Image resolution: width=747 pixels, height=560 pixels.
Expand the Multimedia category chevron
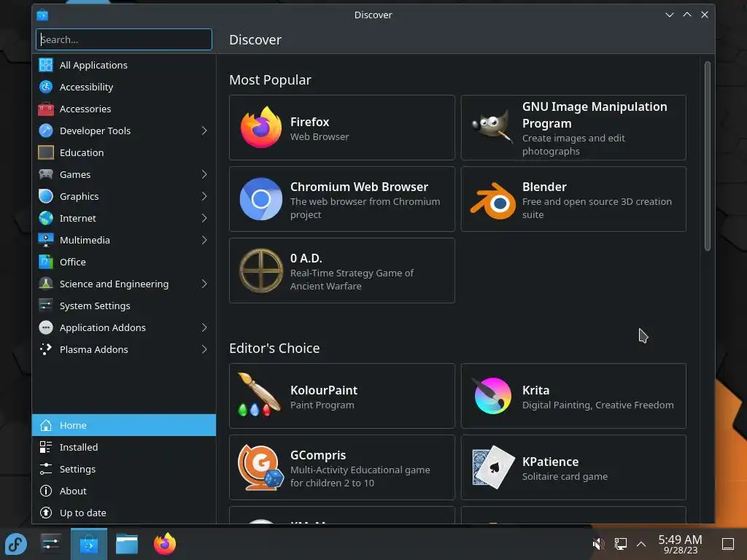[x=204, y=240]
